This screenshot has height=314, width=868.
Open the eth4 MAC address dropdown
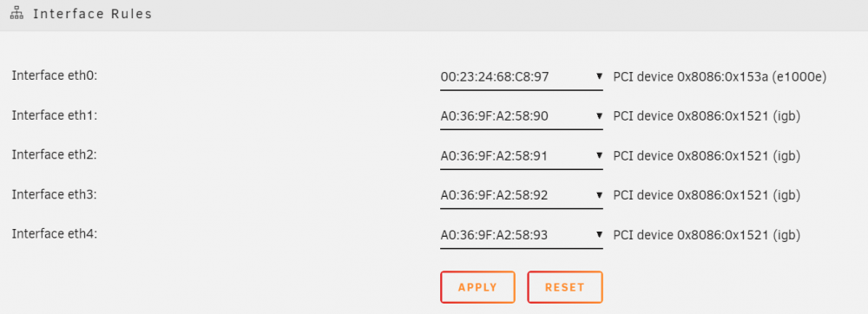pyautogui.click(x=522, y=236)
